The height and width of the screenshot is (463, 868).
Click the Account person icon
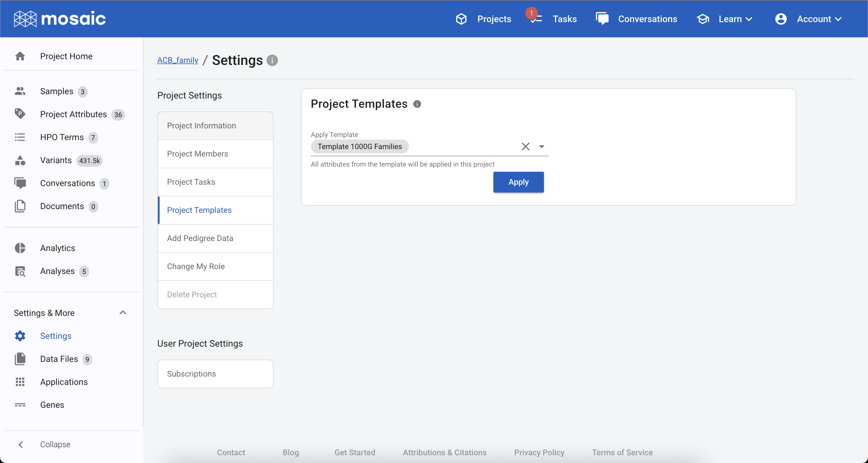(x=781, y=19)
